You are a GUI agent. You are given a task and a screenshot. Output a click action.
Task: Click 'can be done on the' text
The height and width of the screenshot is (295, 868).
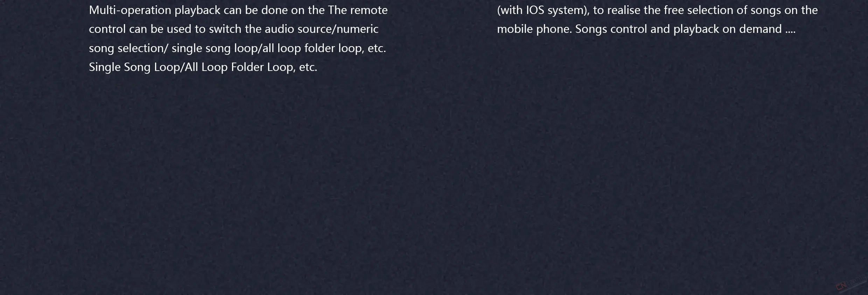click(x=274, y=10)
